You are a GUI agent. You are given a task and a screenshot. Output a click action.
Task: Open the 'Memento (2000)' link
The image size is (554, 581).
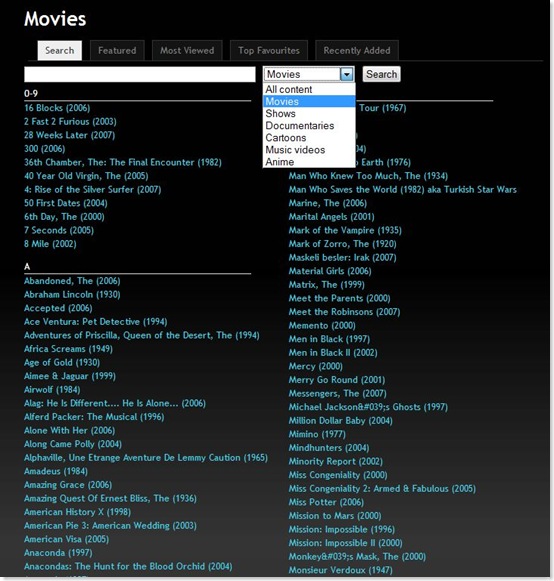tap(322, 325)
